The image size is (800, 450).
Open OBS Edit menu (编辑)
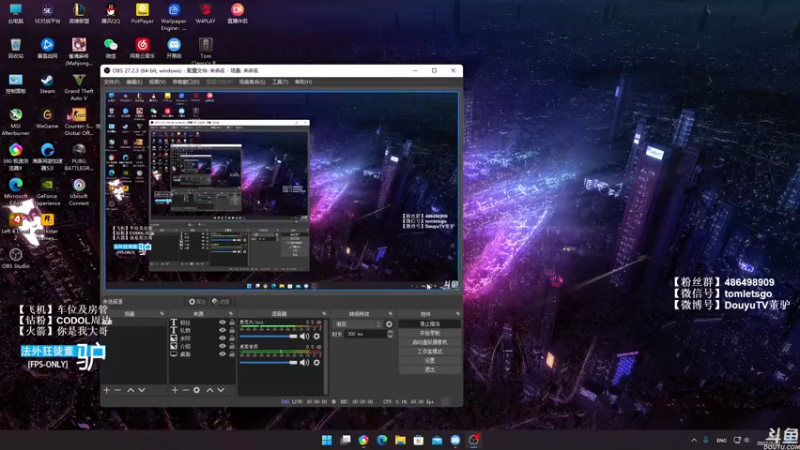[134, 82]
